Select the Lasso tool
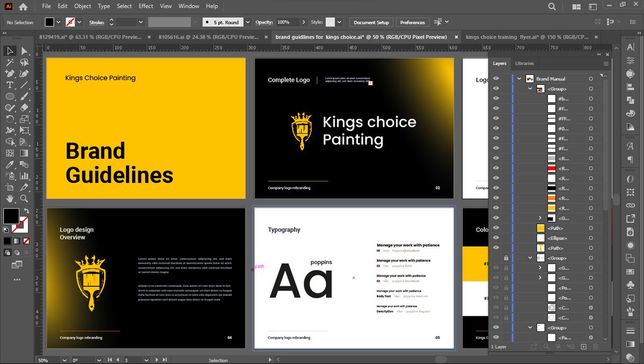Screen dimensions: 644x364 coord(24,62)
